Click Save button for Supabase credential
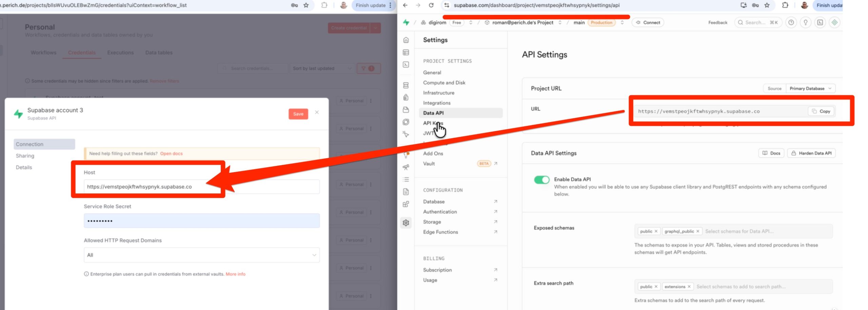This screenshot has width=868, height=310. click(x=298, y=114)
